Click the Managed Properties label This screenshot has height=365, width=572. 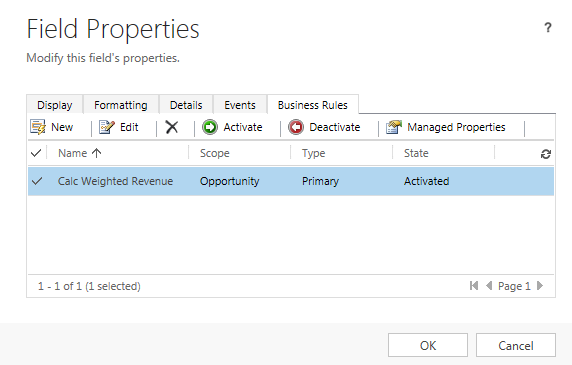click(x=456, y=127)
